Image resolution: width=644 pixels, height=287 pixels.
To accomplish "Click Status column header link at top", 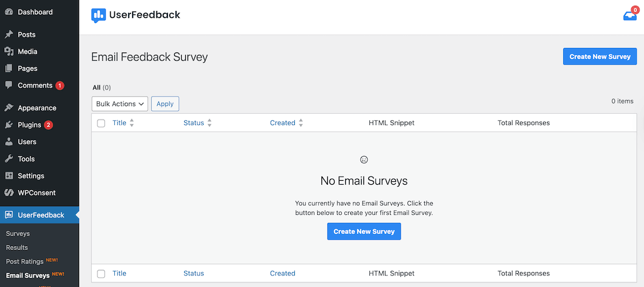I will (194, 123).
